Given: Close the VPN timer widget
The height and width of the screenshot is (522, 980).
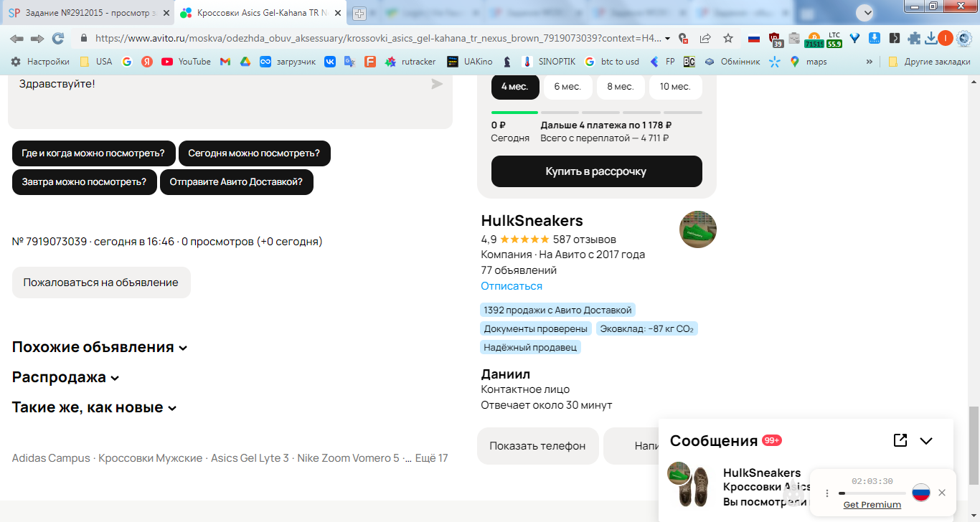Looking at the screenshot, I should 942,493.
